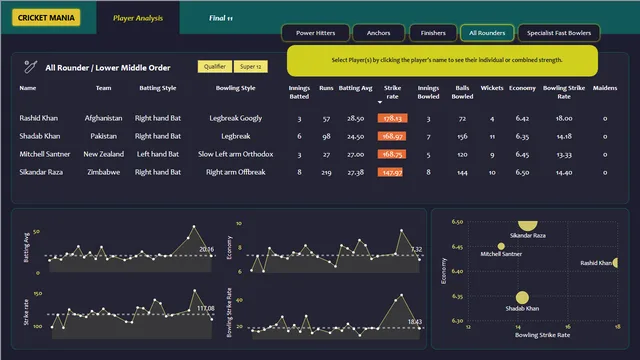
Task: Click the 20.16 batting average chart label
Action: [x=207, y=249]
